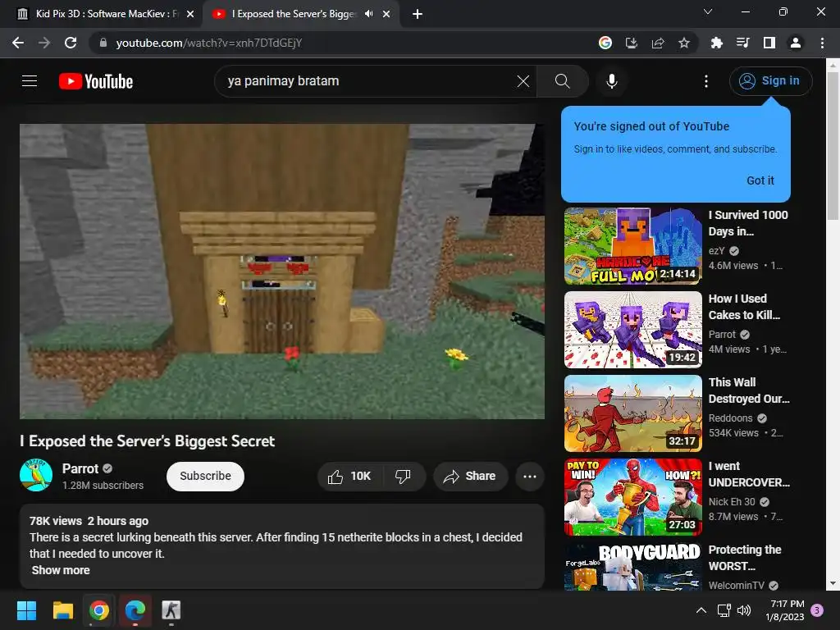Image resolution: width=840 pixels, height=630 pixels.
Task: Open Chrome extensions puzzle icon
Action: click(x=716, y=43)
